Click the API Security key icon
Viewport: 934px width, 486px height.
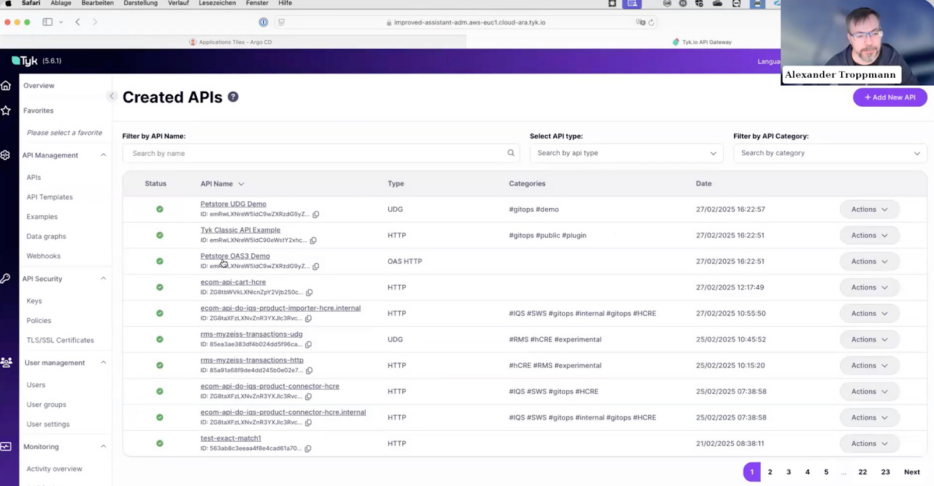pos(5,278)
